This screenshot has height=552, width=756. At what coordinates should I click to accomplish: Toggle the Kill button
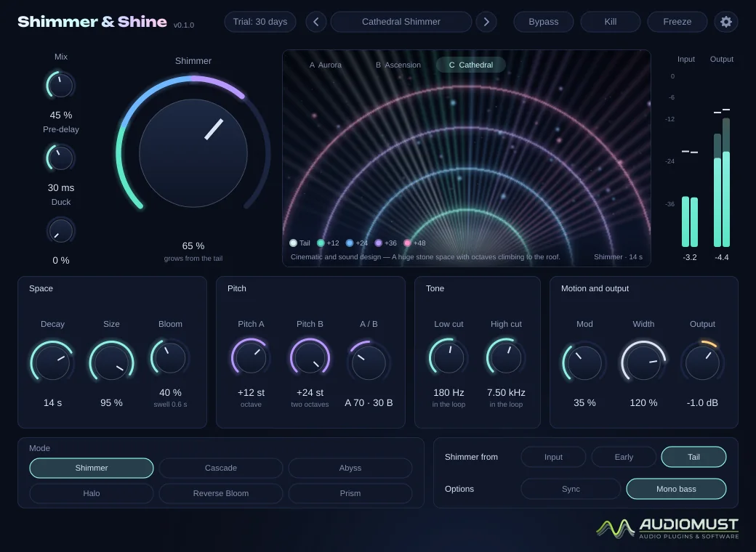(x=611, y=22)
